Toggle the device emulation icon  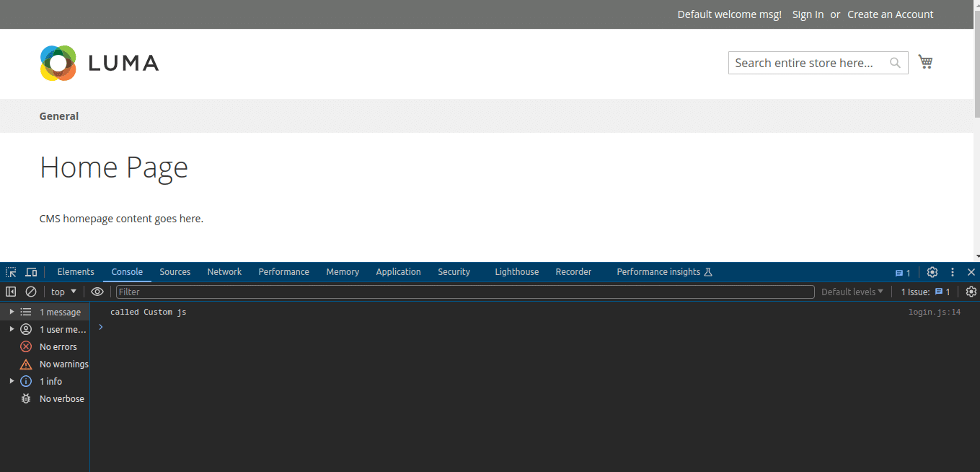point(30,272)
